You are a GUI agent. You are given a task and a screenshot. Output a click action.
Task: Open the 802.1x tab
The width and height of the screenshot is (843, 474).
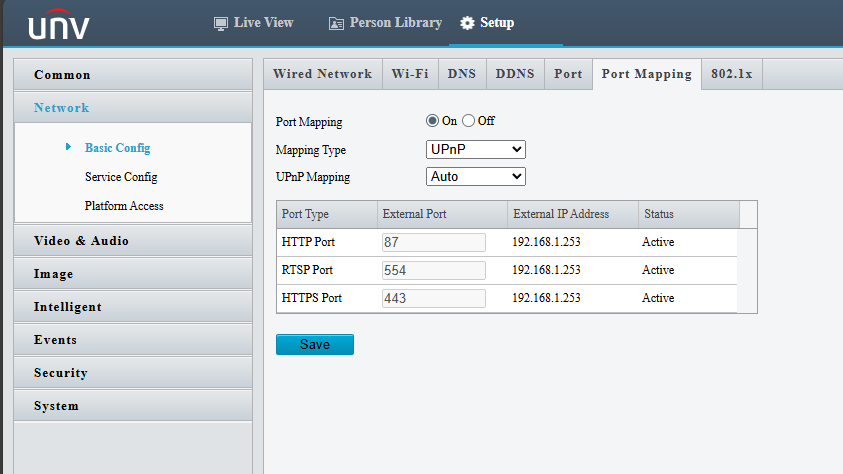pyautogui.click(x=732, y=74)
